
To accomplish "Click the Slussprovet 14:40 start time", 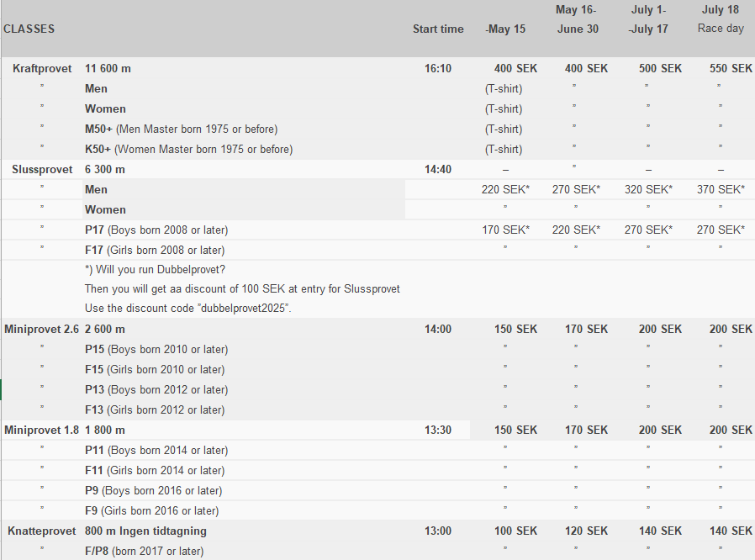I will click(x=438, y=169).
